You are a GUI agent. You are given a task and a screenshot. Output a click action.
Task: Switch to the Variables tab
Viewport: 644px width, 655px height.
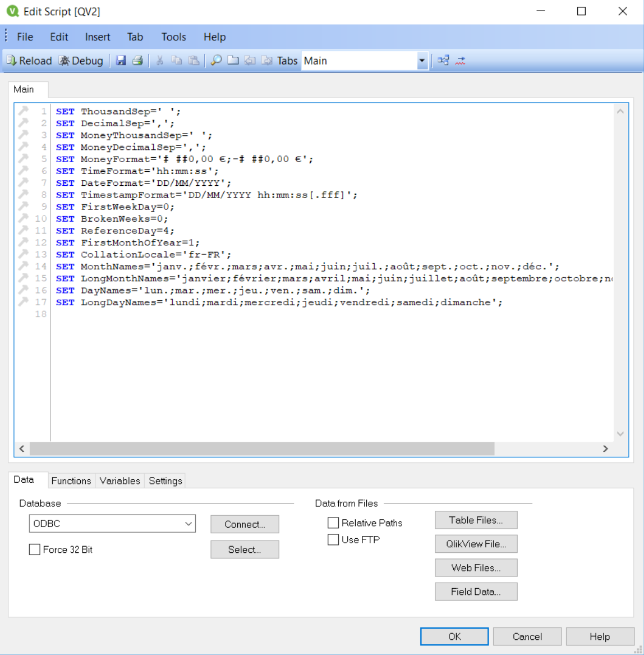120,481
